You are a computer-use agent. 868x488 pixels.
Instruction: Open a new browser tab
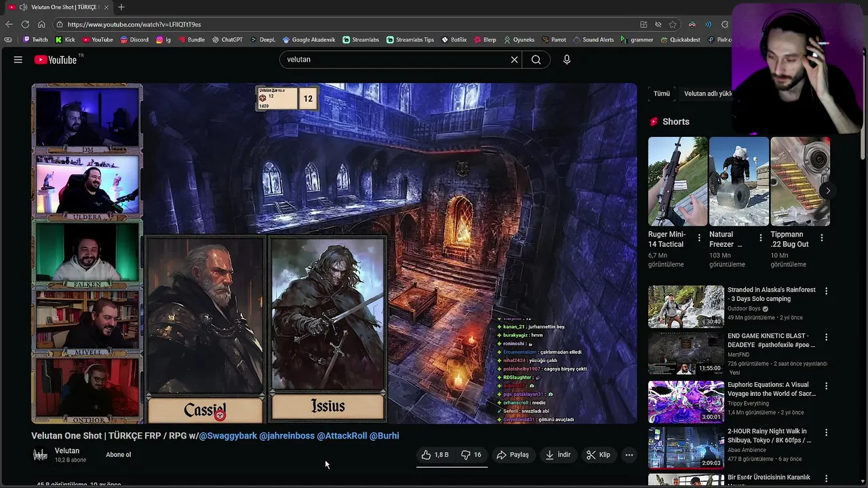[x=121, y=7]
